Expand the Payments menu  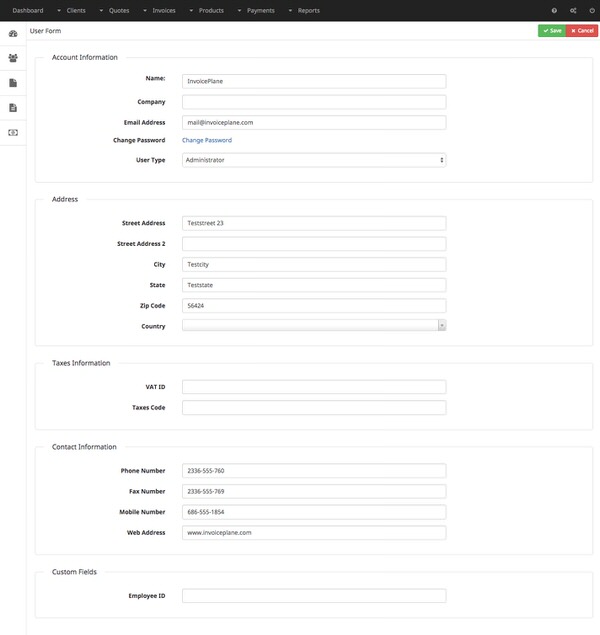click(x=256, y=11)
